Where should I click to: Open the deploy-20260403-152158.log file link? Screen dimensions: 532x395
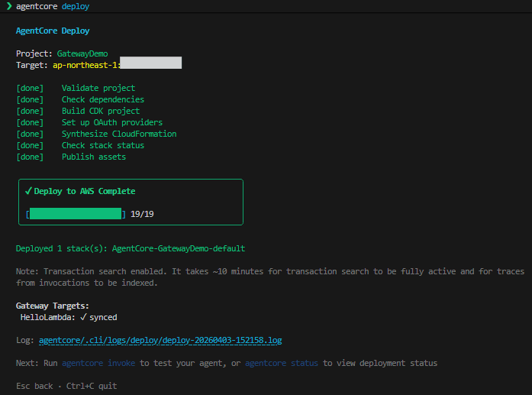165,340
